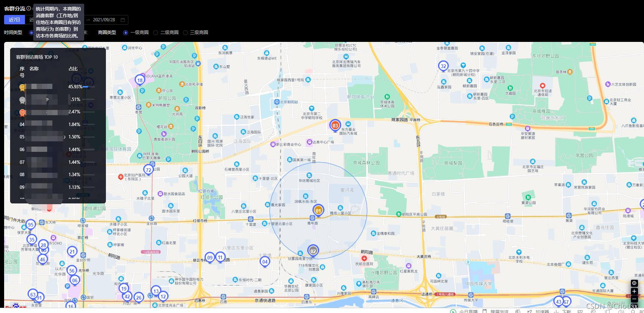Screen dimensions: 644x313
Task: Select the 近7日 time range button
Action: (x=15, y=20)
